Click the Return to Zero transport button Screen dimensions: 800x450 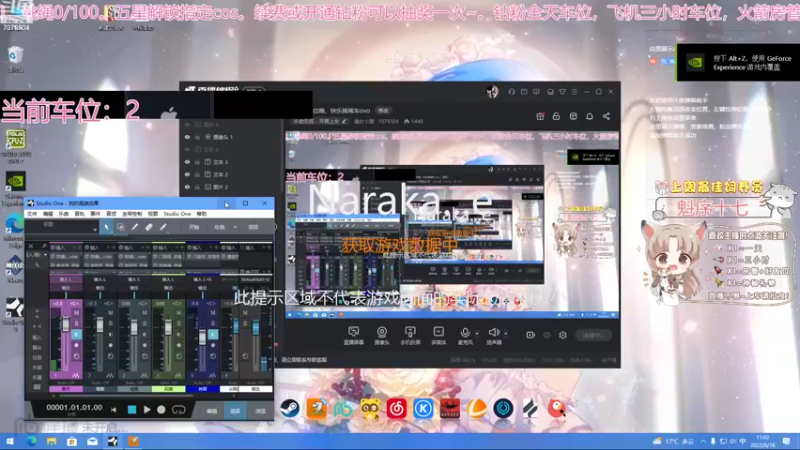(114, 410)
